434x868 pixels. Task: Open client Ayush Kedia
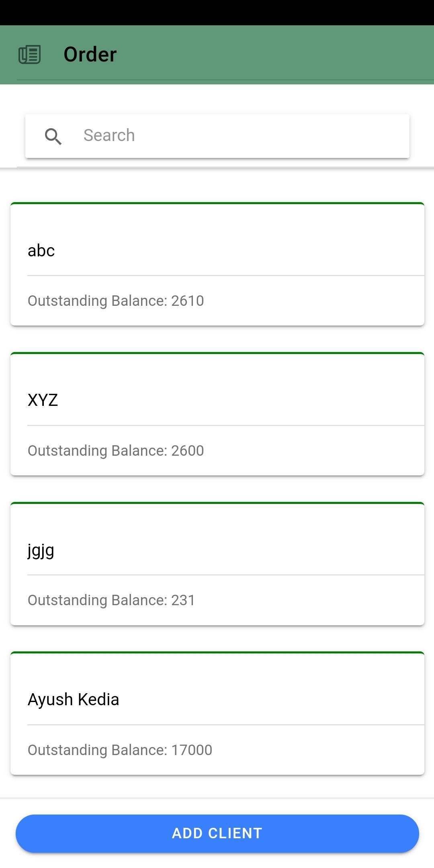tap(73, 700)
